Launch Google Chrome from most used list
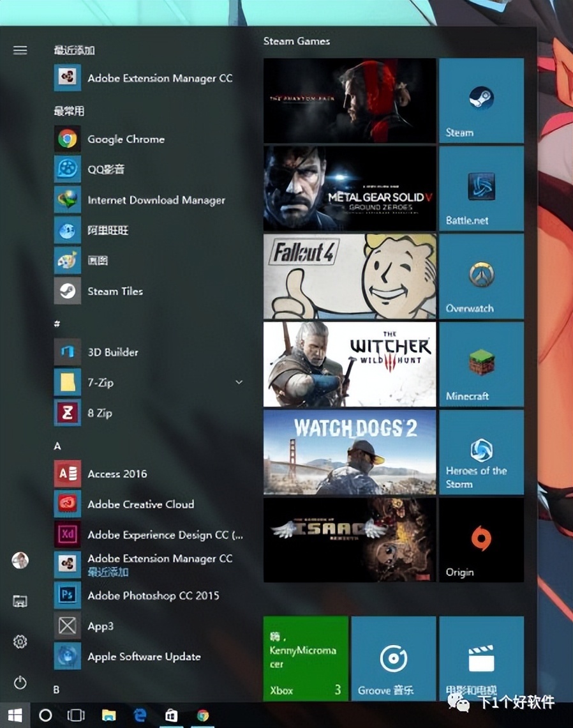 click(149, 139)
